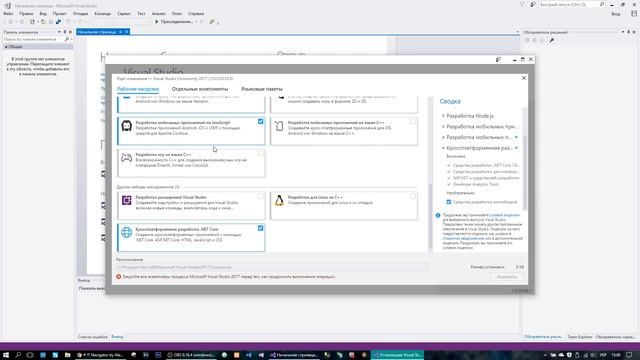Open the Присоединение dropdown arrow
Screen dimensions: 640x360
coord(196,22)
